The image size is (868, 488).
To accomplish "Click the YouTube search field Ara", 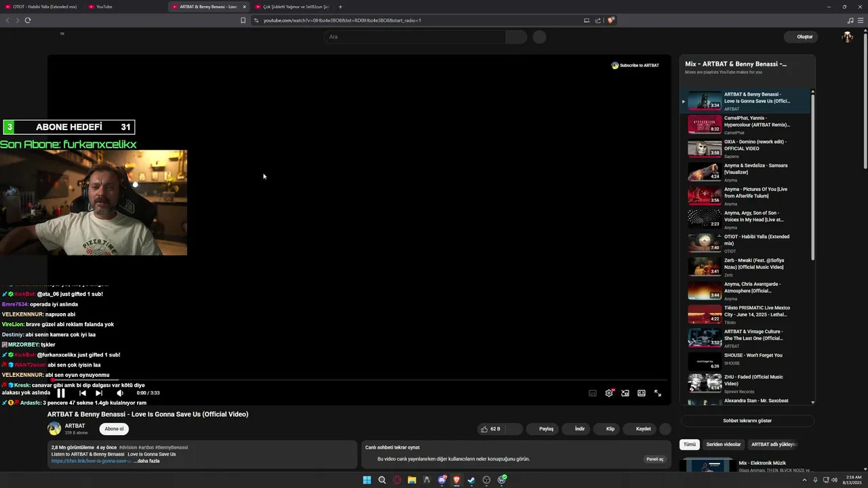I will click(414, 37).
